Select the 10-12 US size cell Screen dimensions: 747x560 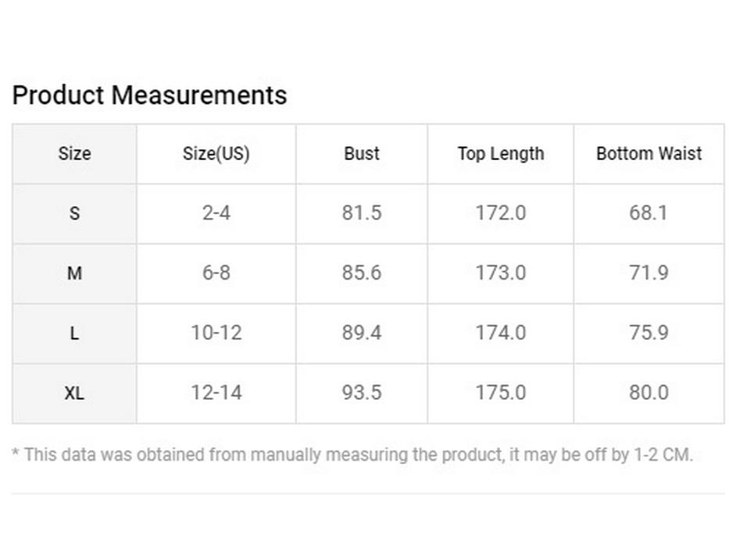pos(216,334)
